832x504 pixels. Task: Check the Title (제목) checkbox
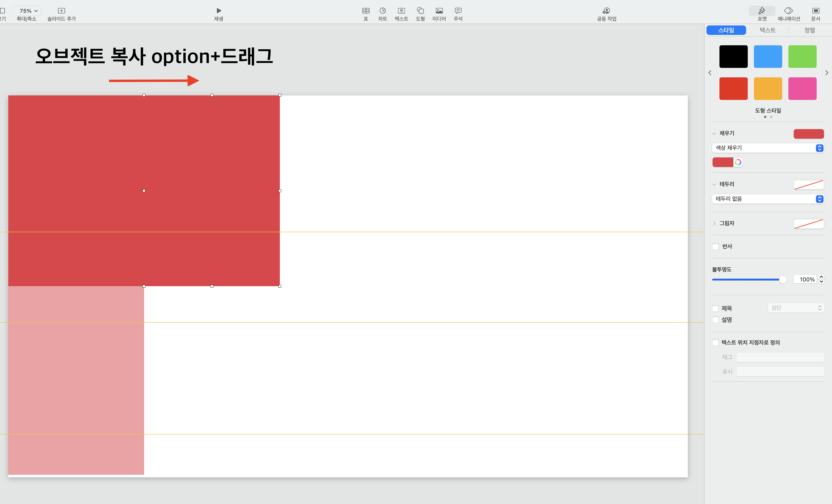coord(715,308)
